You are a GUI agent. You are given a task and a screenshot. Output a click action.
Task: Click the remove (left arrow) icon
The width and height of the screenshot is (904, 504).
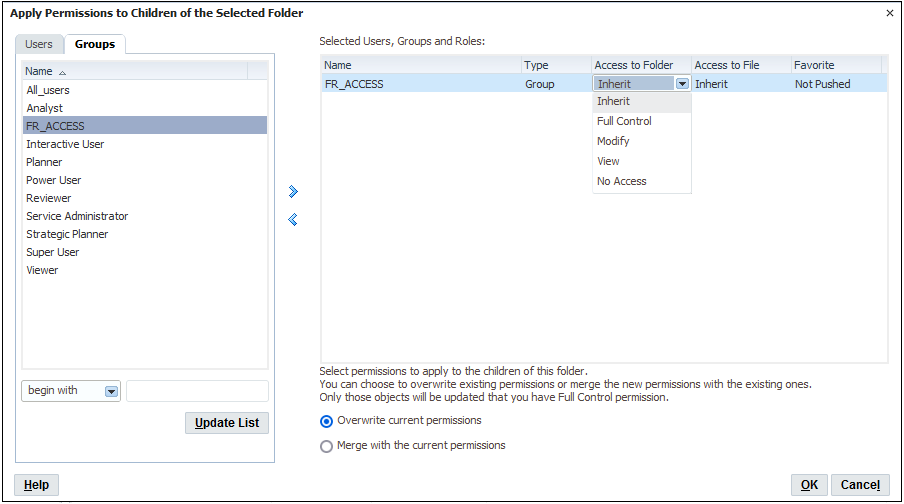click(x=293, y=220)
